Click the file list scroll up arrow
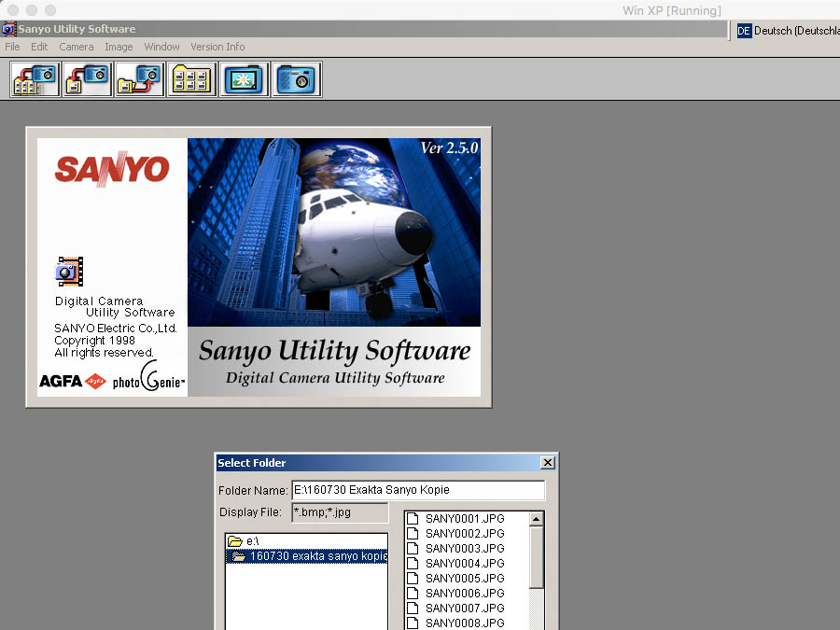 [x=537, y=519]
